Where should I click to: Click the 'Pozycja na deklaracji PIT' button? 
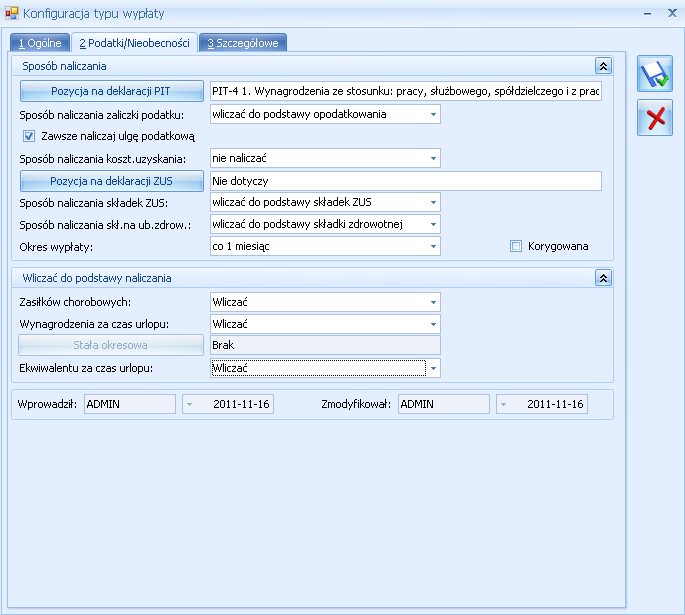point(111,91)
